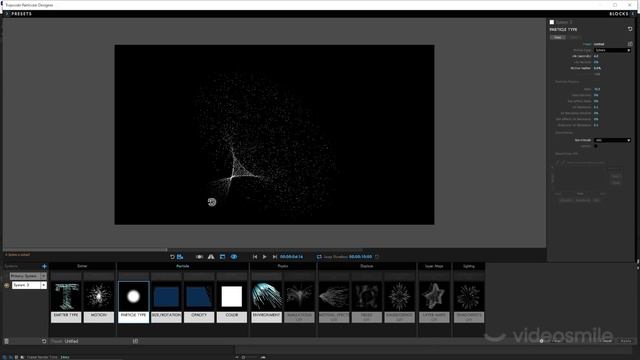This screenshot has width=640, height=360.
Task: Click the emitter gizmo in preview
Action: [212, 202]
